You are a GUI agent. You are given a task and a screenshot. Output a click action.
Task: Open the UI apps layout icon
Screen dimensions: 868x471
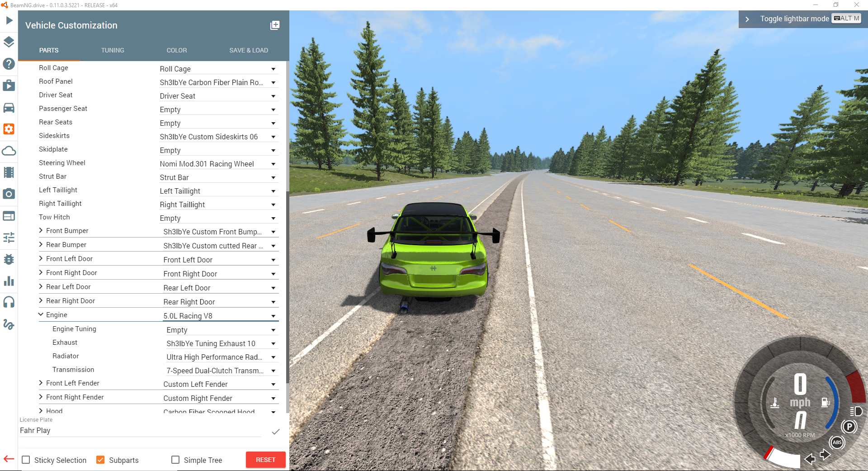9,216
